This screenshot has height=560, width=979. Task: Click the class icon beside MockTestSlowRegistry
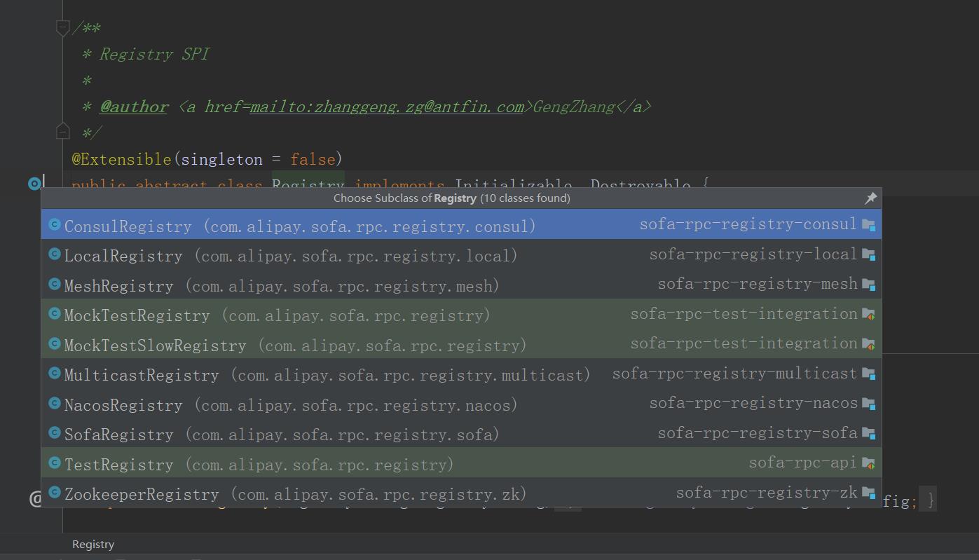click(55, 344)
